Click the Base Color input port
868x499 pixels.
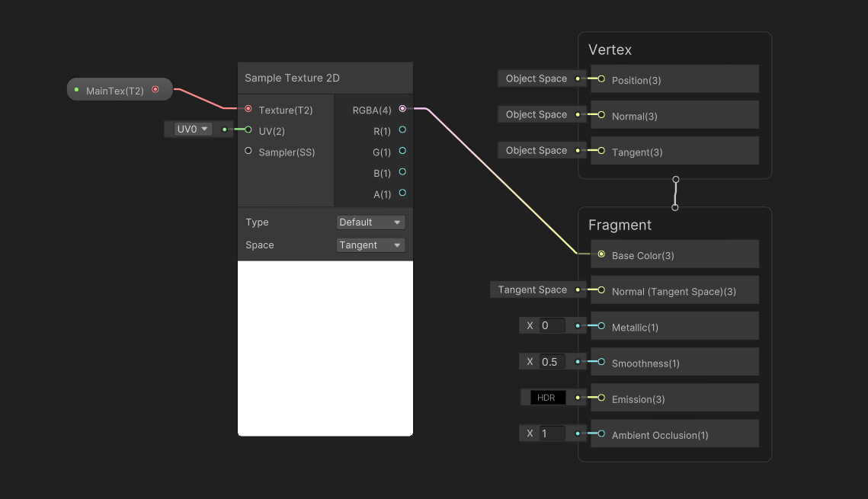(601, 254)
